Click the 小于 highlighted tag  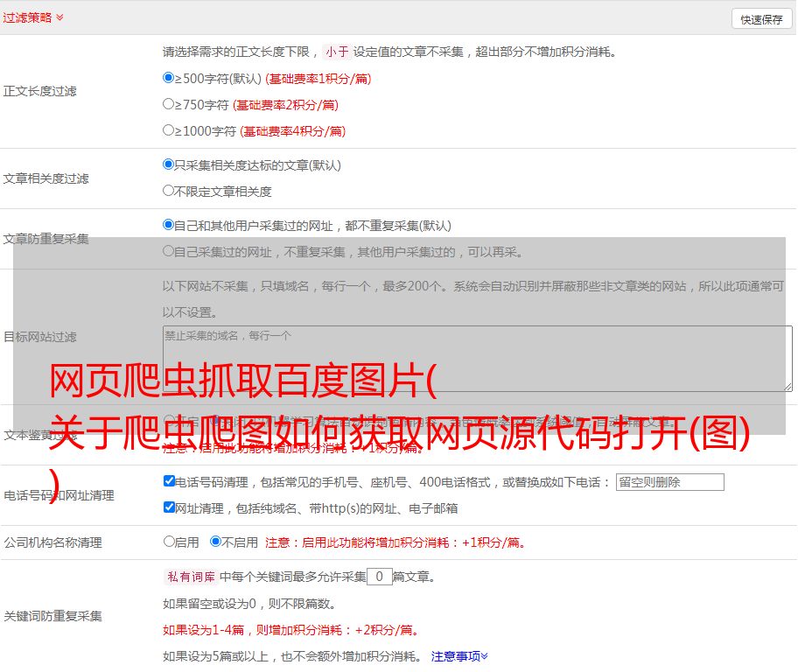(x=337, y=52)
